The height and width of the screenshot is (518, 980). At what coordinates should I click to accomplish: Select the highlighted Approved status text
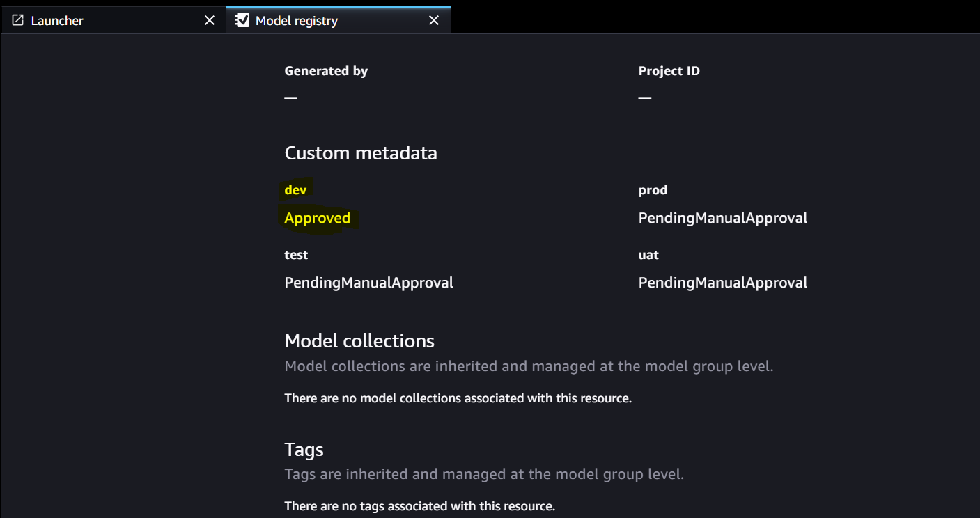[x=318, y=217]
